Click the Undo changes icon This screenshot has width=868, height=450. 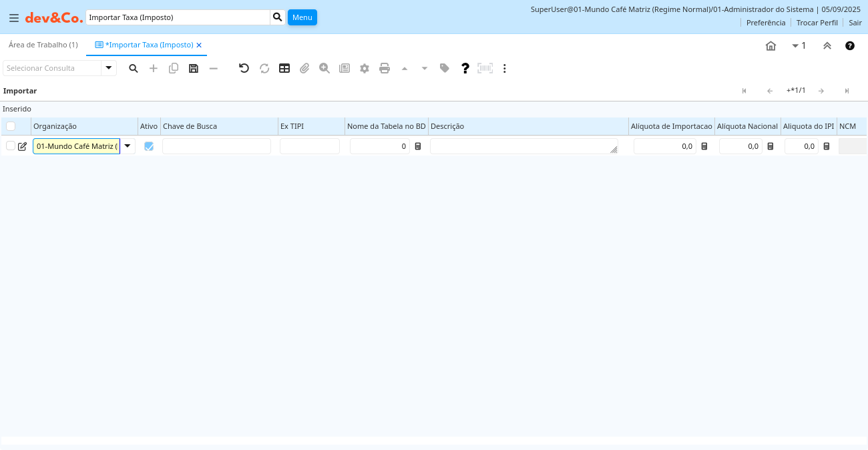coord(244,68)
